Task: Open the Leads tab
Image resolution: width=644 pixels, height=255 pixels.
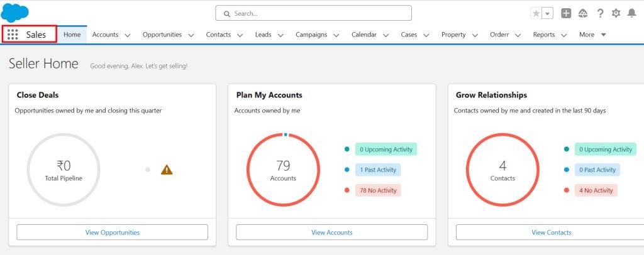Action: 264,35
